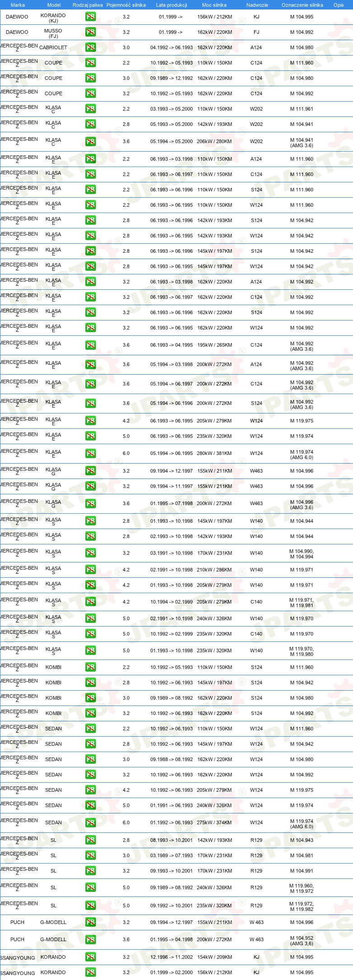Click fuel icon in PUCH G-MODELL 3.6 row
Image resolution: width=353 pixels, height=980 pixels.
point(90,939)
